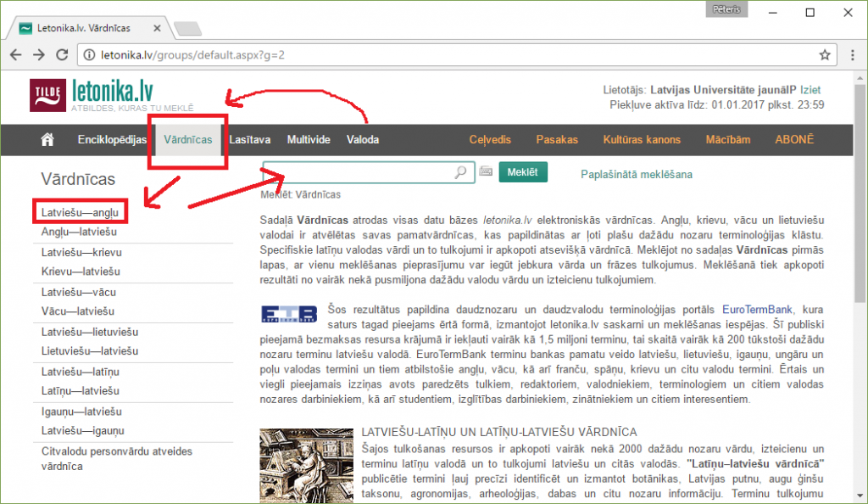868x504 pixels.
Task: Reload the page
Action: (x=62, y=55)
